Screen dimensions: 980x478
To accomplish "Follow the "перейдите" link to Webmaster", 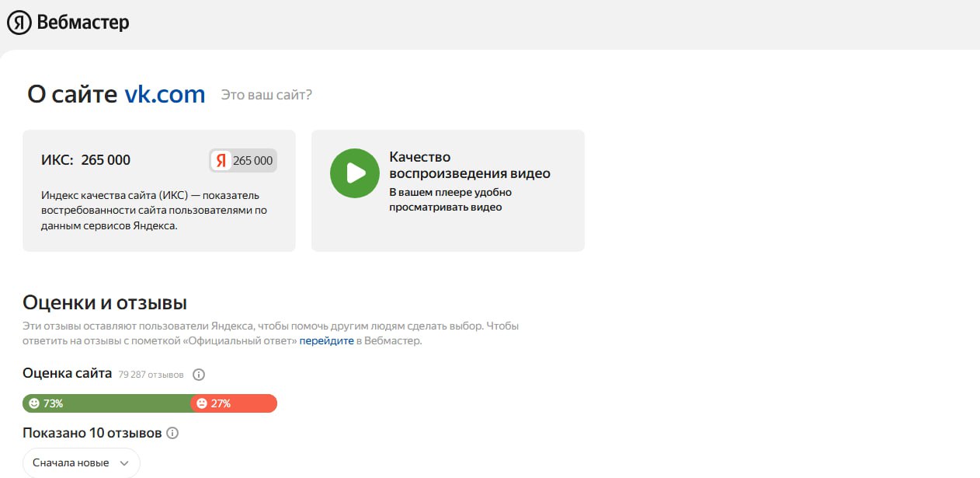I will coord(326,341).
